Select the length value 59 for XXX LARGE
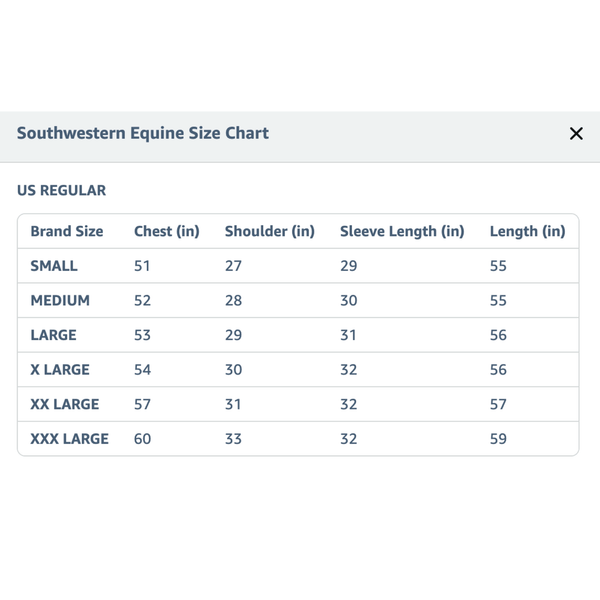This screenshot has height=600, width=600. coord(498,438)
